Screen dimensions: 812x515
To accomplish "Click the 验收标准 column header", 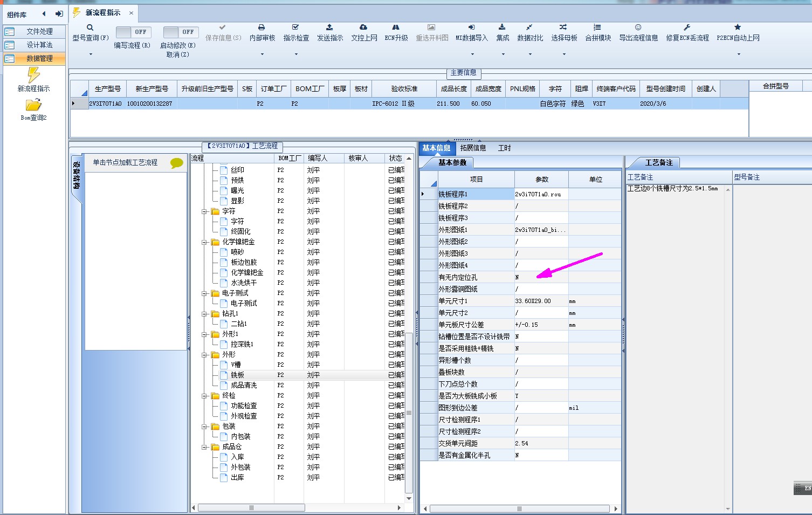I will click(x=404, y=88).
